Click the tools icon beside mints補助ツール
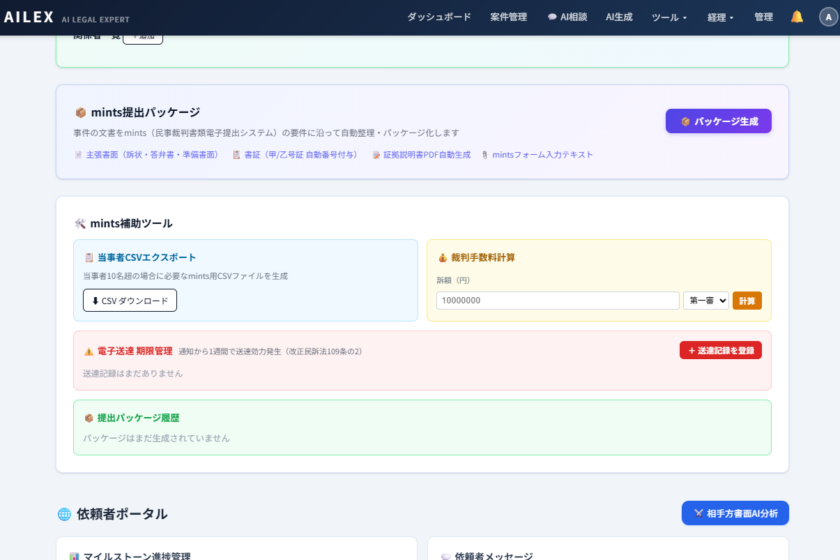The height and width of the screenshot is (560, 840). 80,223
